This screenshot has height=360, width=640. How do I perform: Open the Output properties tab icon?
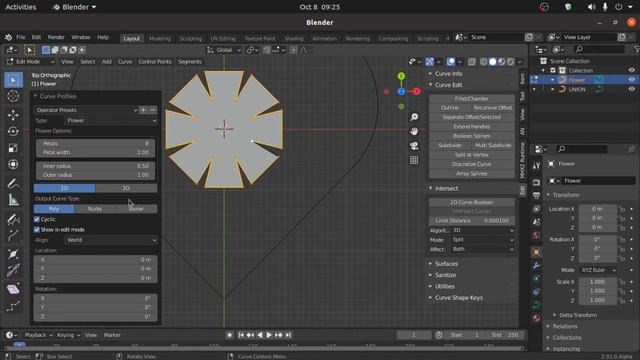(536, 196)
